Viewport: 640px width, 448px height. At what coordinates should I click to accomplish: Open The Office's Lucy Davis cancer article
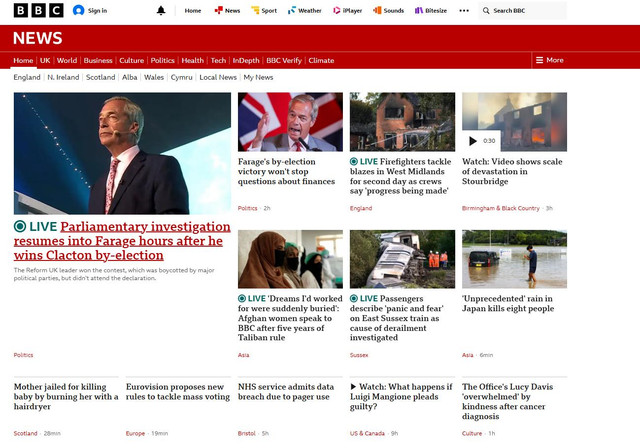point(507,401)
